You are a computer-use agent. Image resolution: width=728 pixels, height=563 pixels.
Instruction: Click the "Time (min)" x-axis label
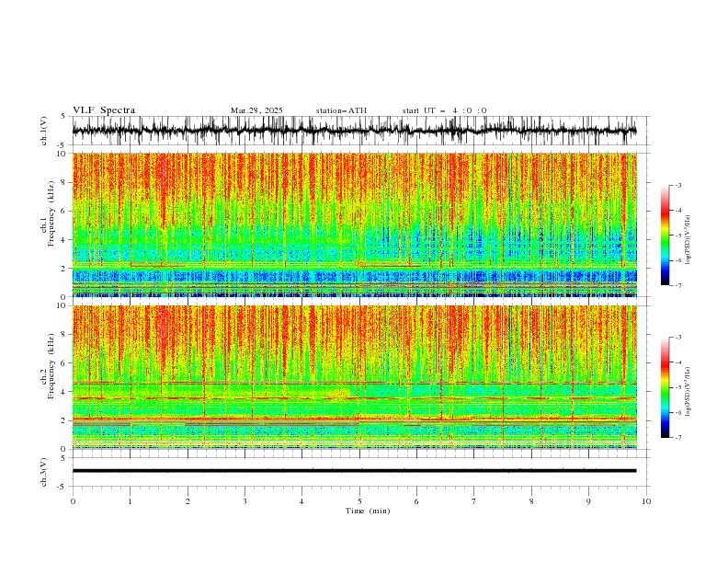[x=368, y=511]
